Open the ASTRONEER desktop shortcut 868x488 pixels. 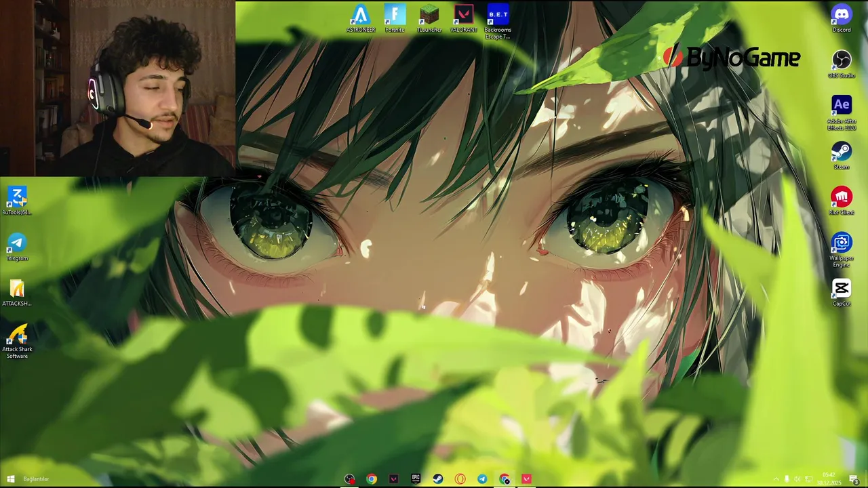point(361,18)
